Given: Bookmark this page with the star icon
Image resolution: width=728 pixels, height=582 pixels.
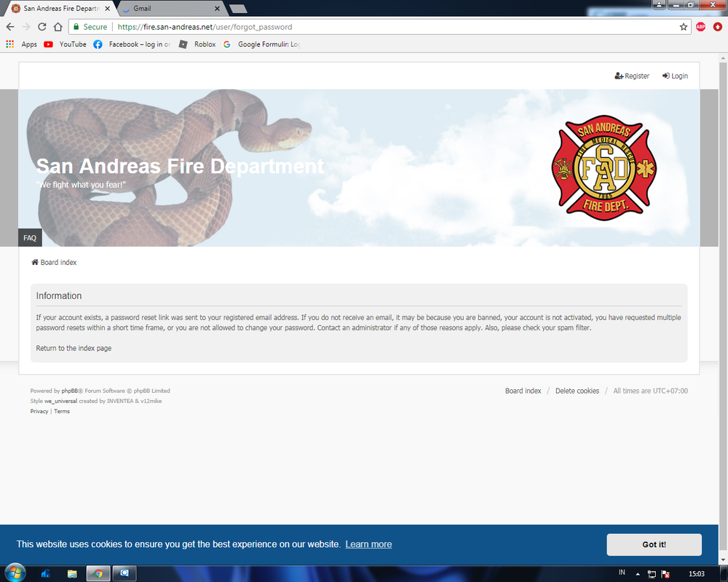Looking at the screenshot, I should 683,27.
